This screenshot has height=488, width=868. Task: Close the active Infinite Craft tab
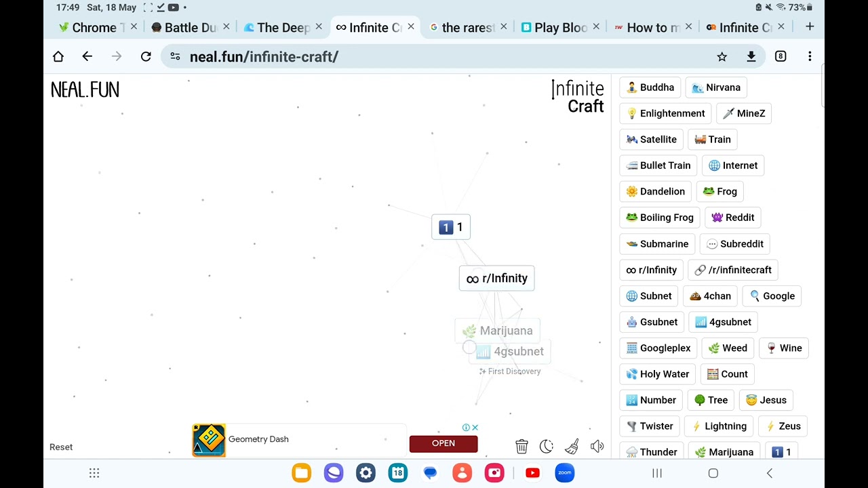(x=411, y=26)
